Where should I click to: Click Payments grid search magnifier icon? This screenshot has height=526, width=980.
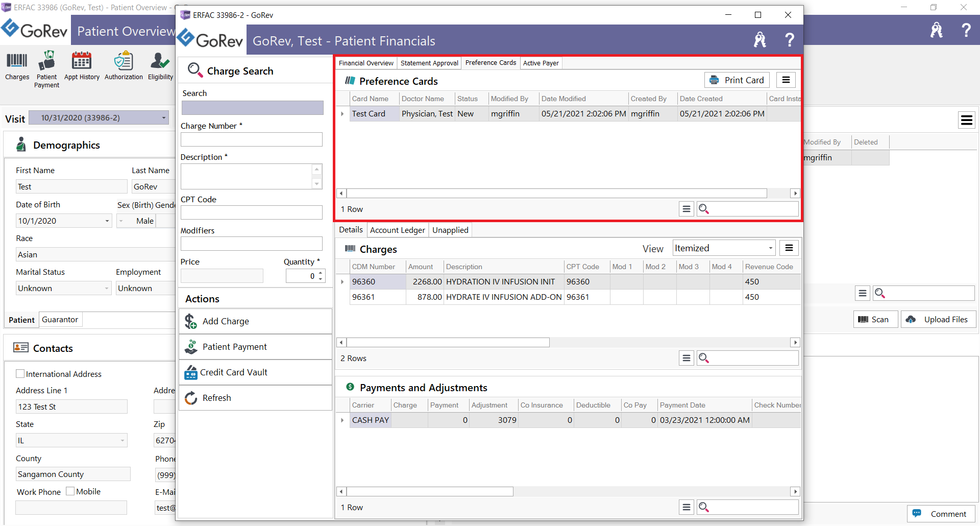tap(704, 507)
